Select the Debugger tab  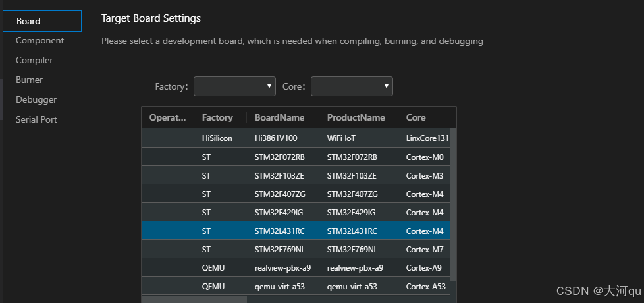pyautogui.click(x=36, y=99)
